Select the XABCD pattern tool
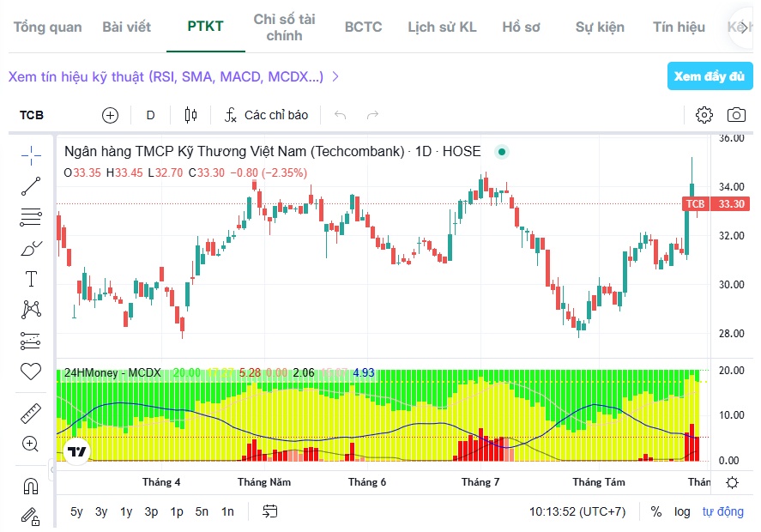 click(x=31, y=309)
